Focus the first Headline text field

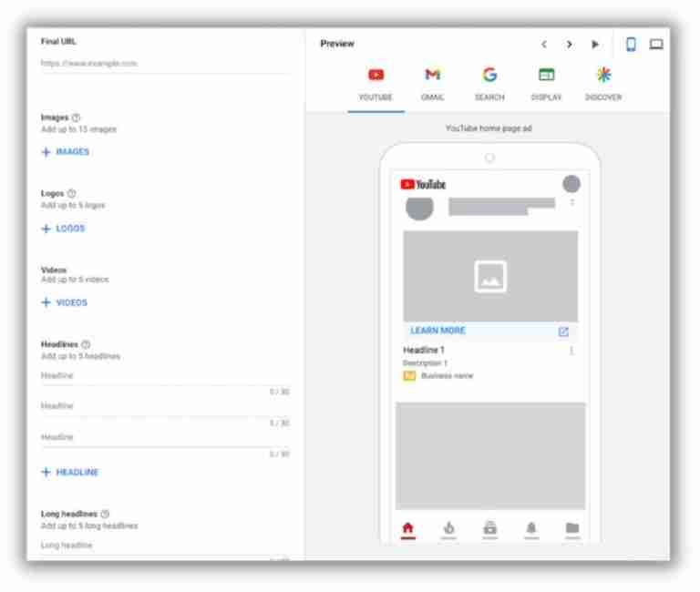(x=164, y=375)
